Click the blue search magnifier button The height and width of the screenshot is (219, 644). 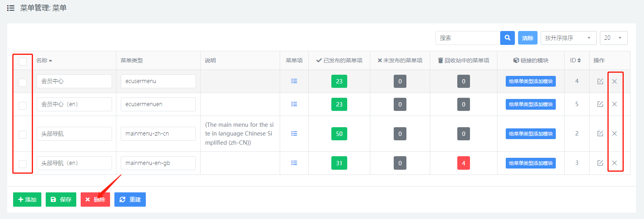click(x=507, y=38)
